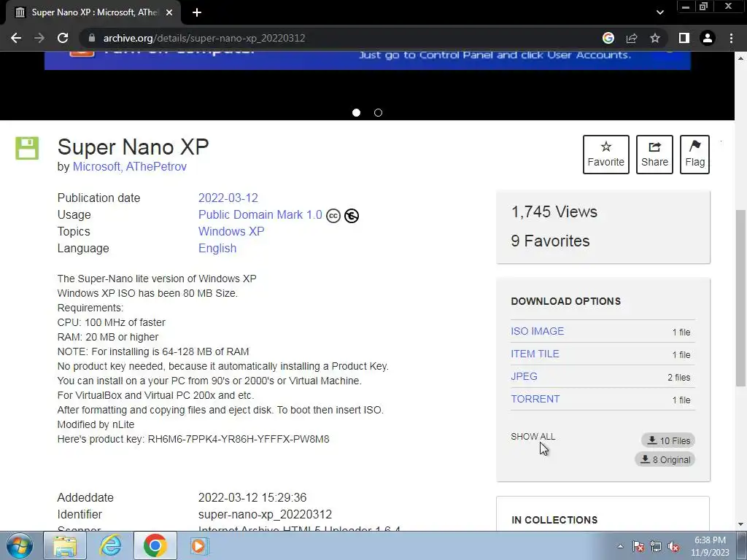Click the muted volume tray icon

[x=673, y=547]
